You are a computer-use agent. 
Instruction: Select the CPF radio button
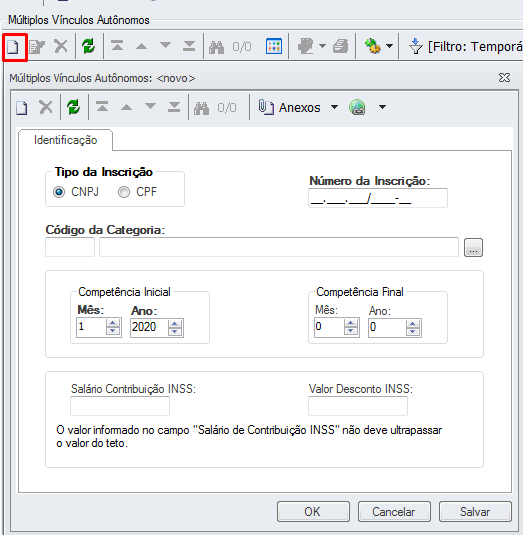coord(124,192)
